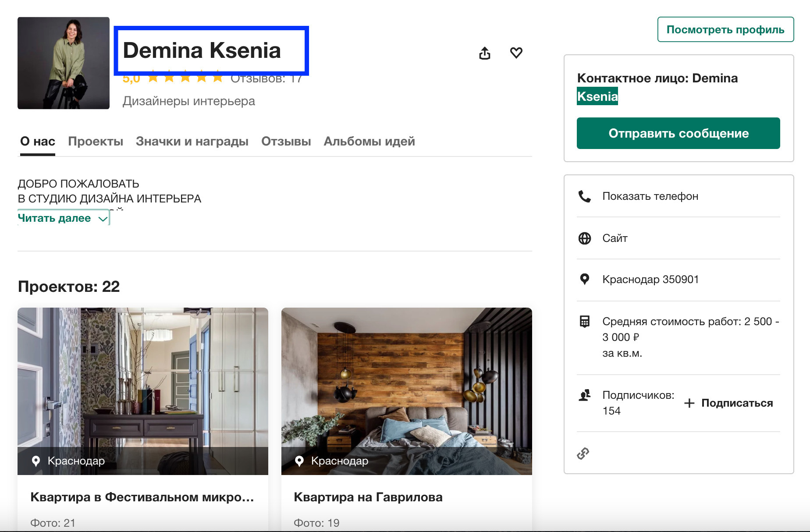Click the map pin badge on the Краснодар photo
810x532 pixels.
point(36,461)
